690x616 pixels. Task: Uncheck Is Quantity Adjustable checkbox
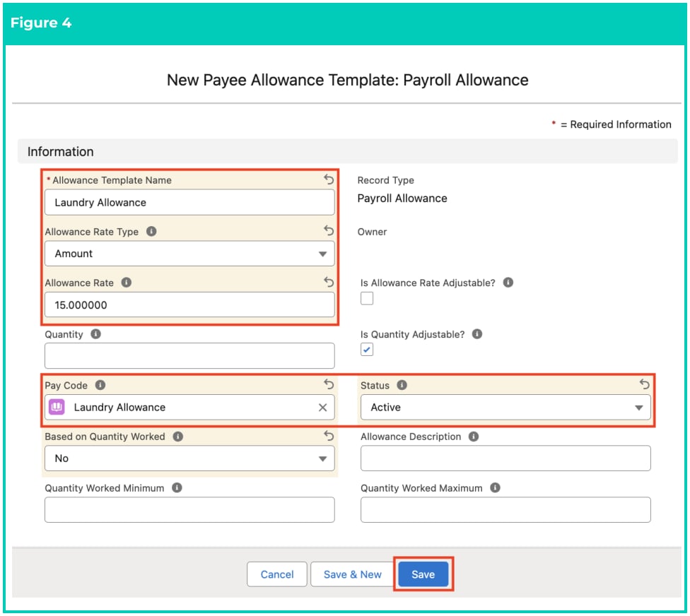(367, 350)
